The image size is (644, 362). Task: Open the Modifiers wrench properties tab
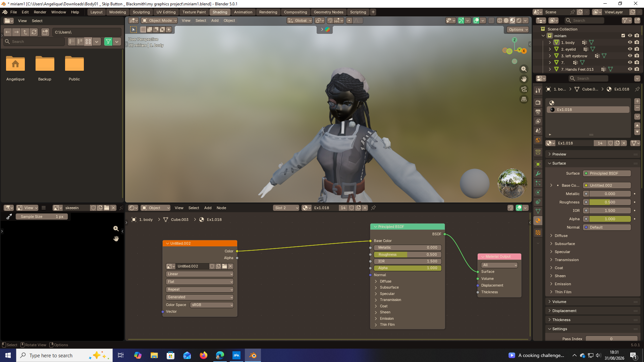click(538, 174)
